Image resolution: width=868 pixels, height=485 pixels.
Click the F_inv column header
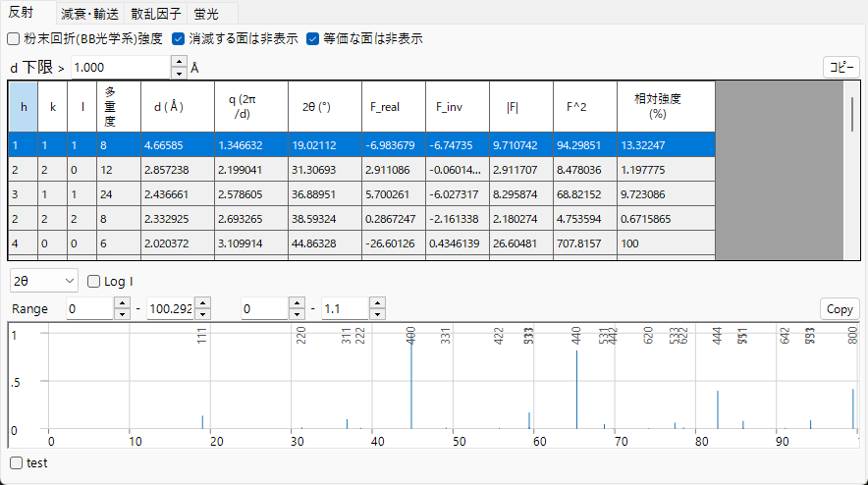point(458,107)
